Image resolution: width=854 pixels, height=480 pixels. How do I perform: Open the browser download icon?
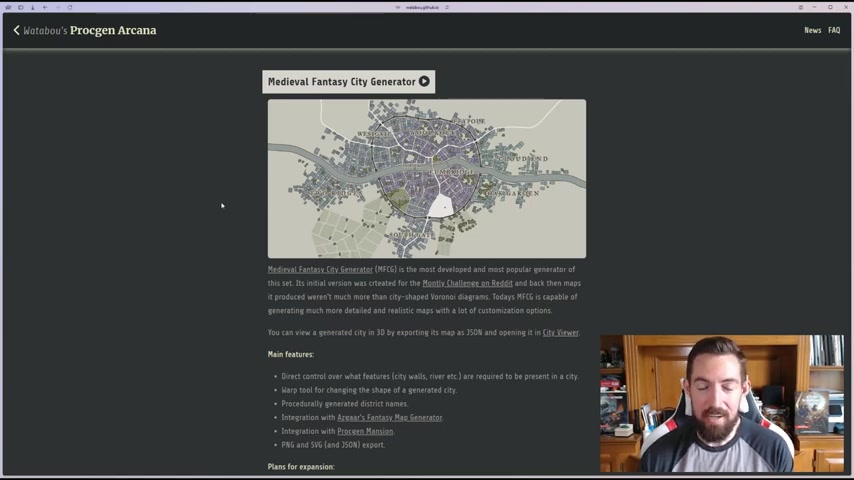pos(32,7)
